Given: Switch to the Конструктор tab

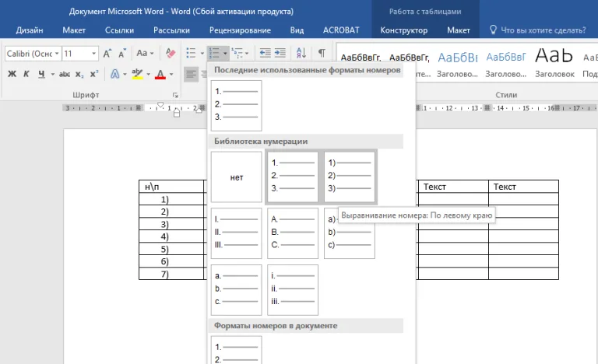Looking at the screenshot, I should point(403,30).
